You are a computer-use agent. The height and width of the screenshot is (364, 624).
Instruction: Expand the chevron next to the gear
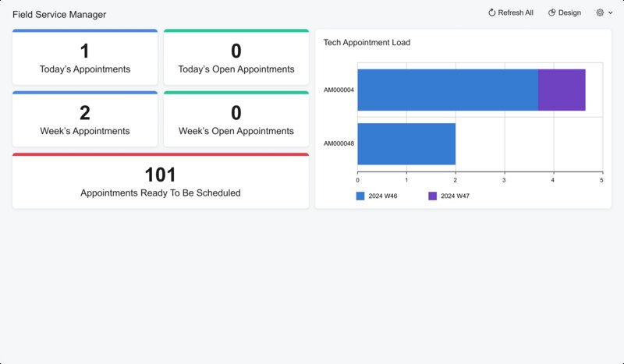610,13
